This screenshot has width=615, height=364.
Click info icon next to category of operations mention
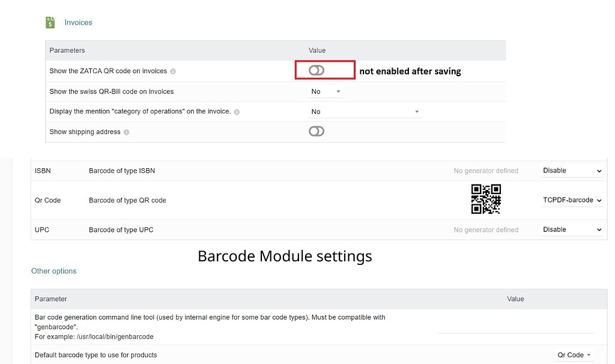236,112
